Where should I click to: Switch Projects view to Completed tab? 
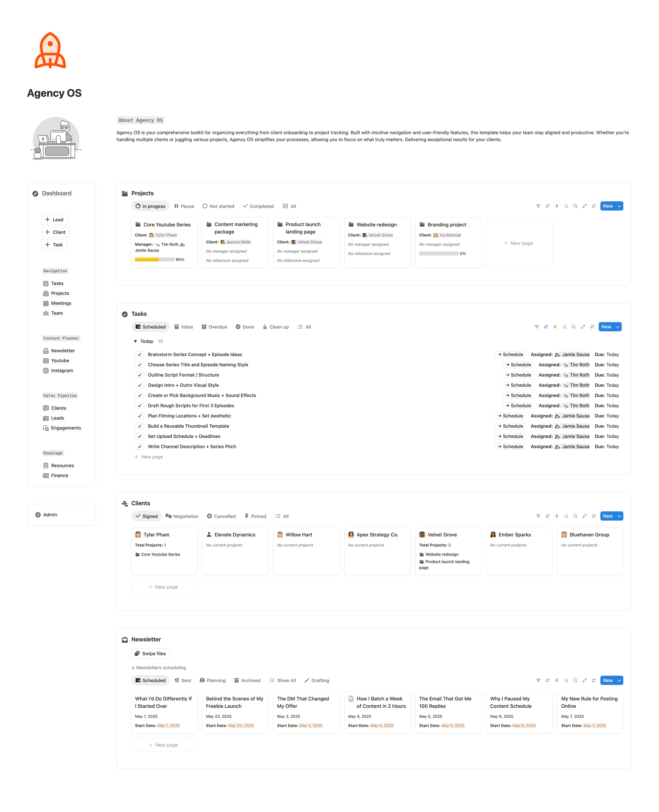(258, 206)
